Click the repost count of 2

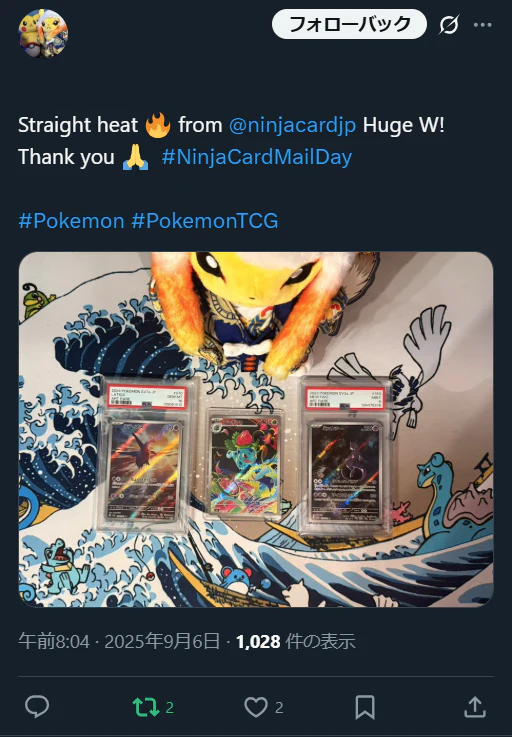click(170, 707)
